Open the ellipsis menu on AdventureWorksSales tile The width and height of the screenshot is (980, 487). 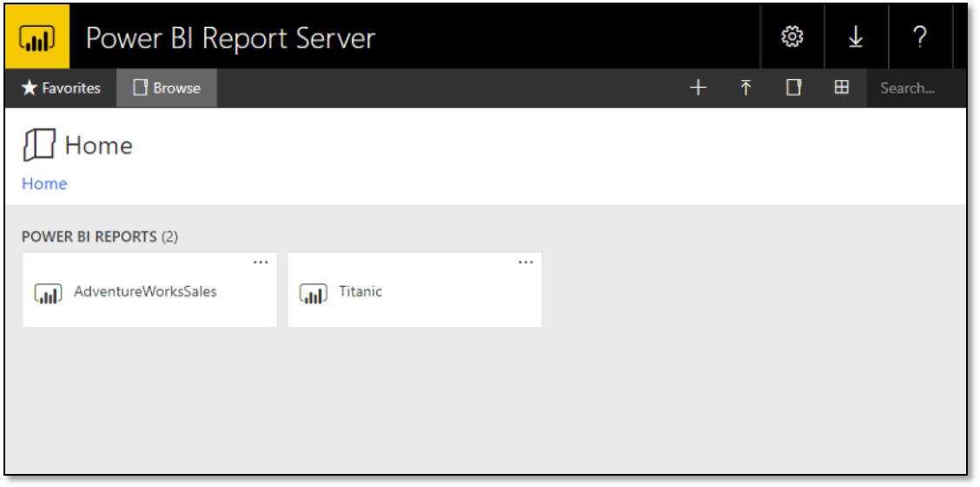tap(261, 263)
